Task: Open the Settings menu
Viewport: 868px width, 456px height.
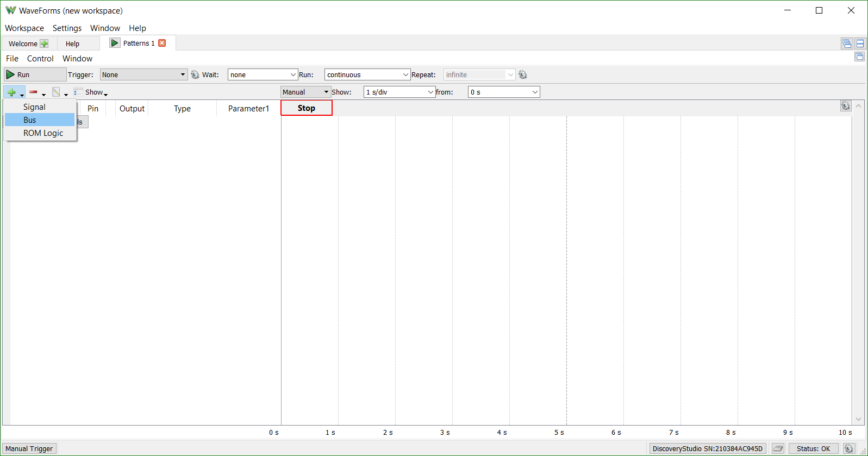Action: tap(67, 28)
